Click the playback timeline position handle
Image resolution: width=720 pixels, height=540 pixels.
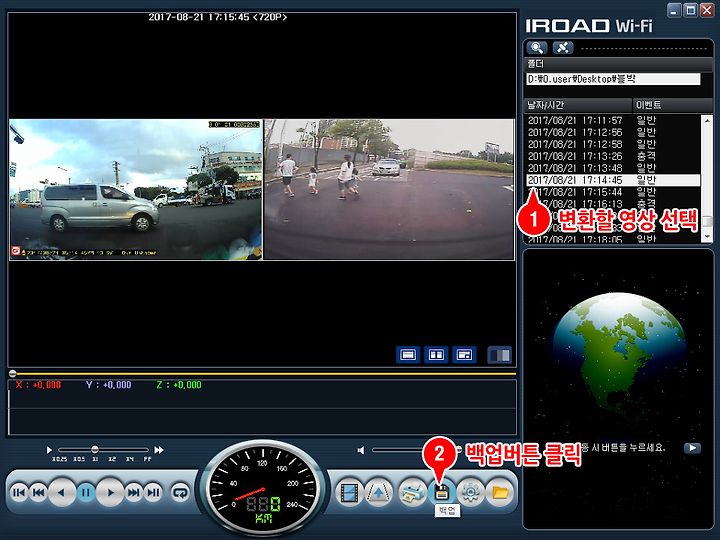coord(13,373)
